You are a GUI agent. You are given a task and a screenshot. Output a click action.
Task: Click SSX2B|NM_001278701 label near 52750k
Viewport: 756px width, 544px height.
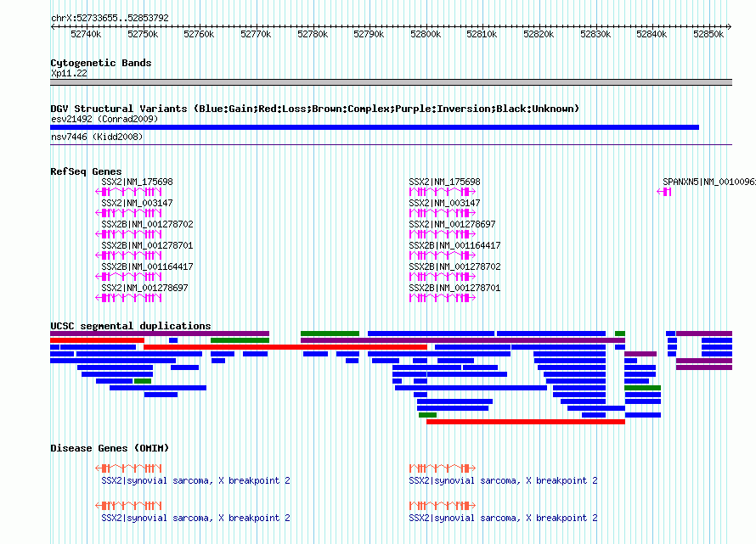pyautogui.click(x=147, y=245)
